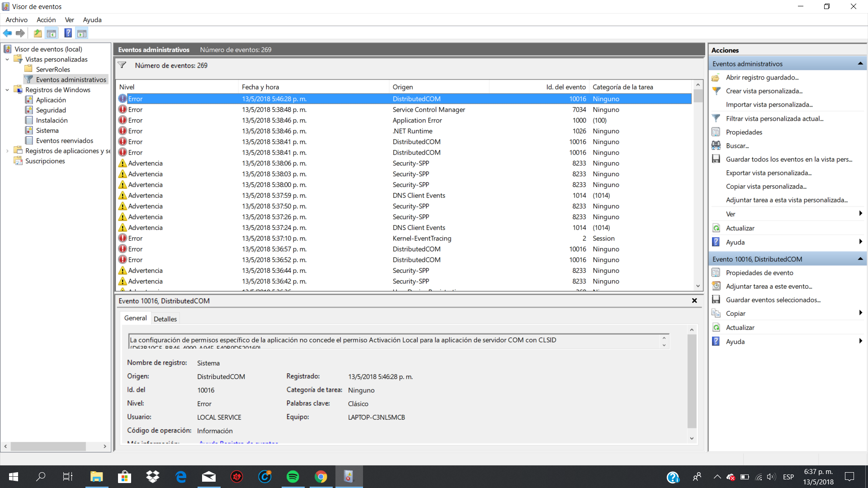Click Adjuntar tarea a este evento button

(x=769, y=286)
